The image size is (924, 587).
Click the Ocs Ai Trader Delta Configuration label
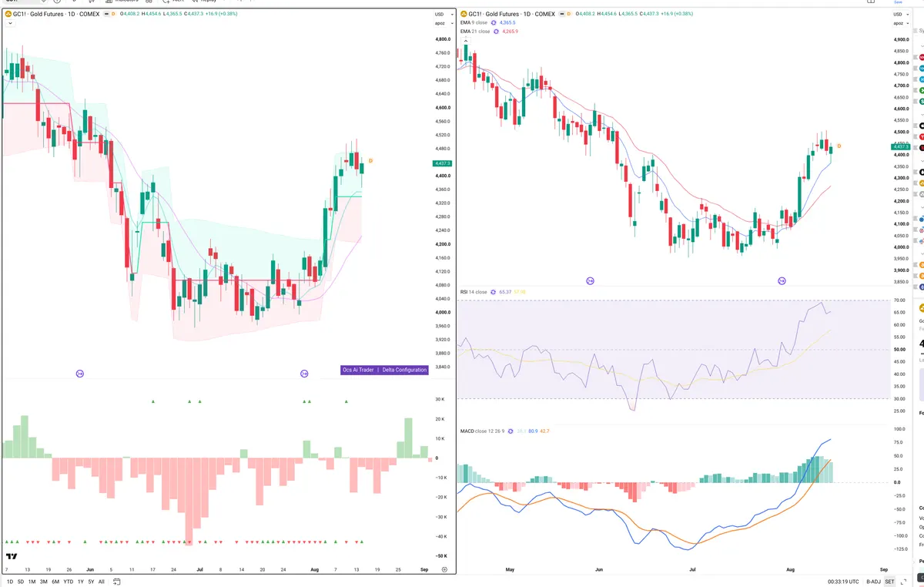pos(384,370)
